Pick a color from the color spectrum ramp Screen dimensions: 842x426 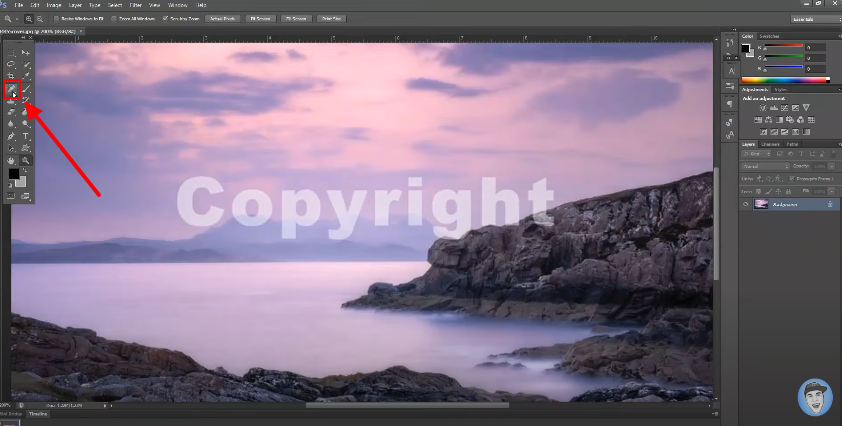(784, 79)
